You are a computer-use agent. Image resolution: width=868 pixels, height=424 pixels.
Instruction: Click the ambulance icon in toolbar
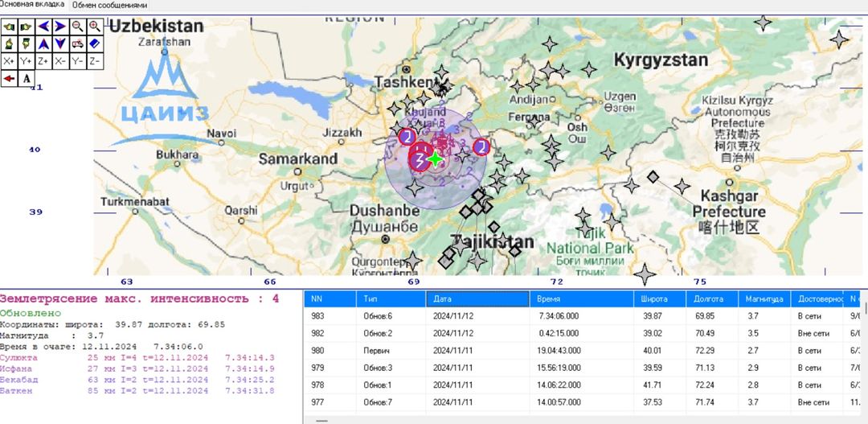[x=77, y=43]
